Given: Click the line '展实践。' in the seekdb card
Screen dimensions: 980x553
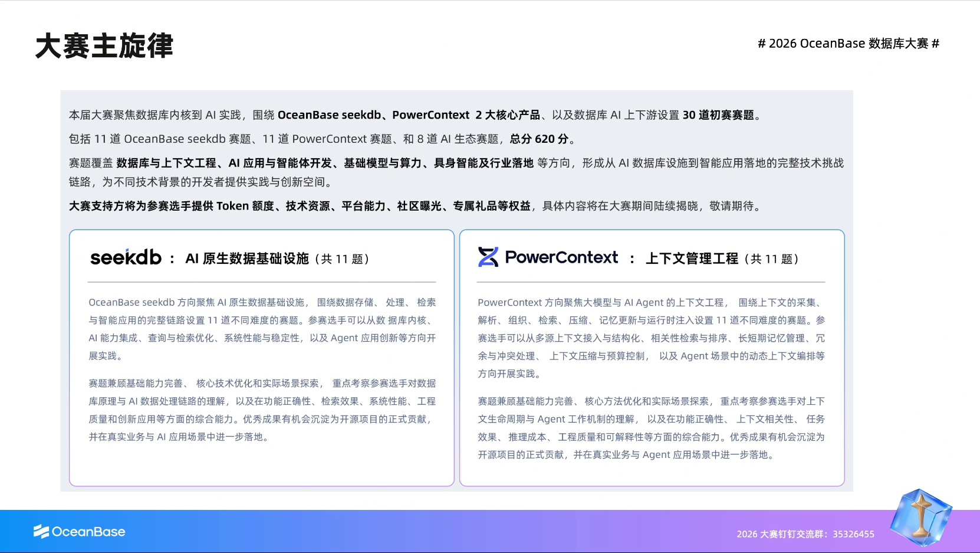Looking at the screenshot, I should pos(107,356).
